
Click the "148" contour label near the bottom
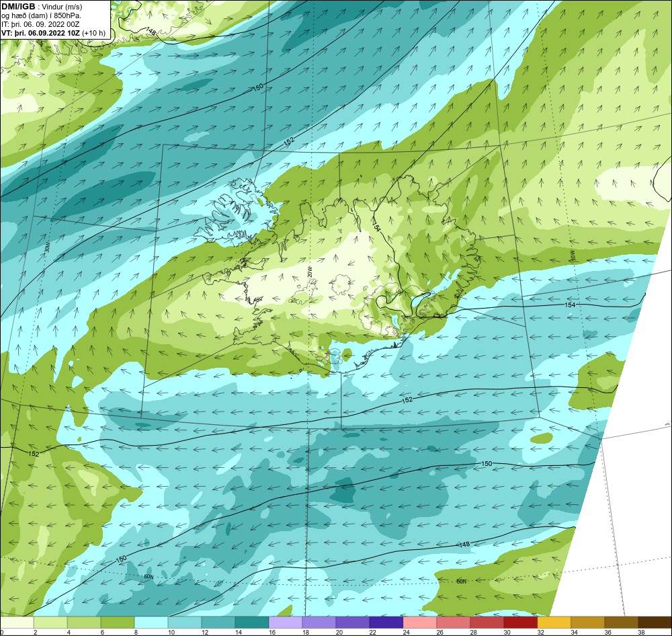(464, 544)
